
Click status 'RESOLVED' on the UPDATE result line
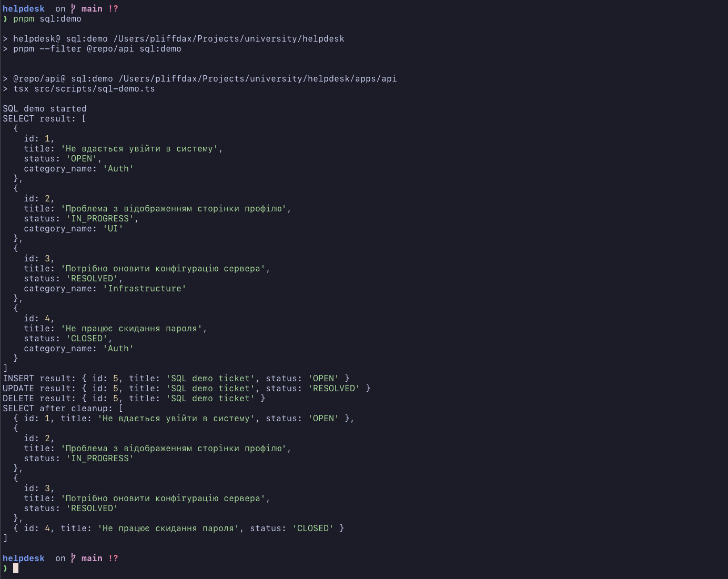tap(334, 389)
